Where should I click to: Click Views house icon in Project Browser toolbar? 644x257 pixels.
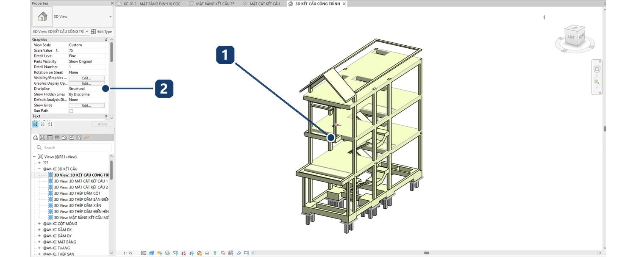[x=35, y=138]
